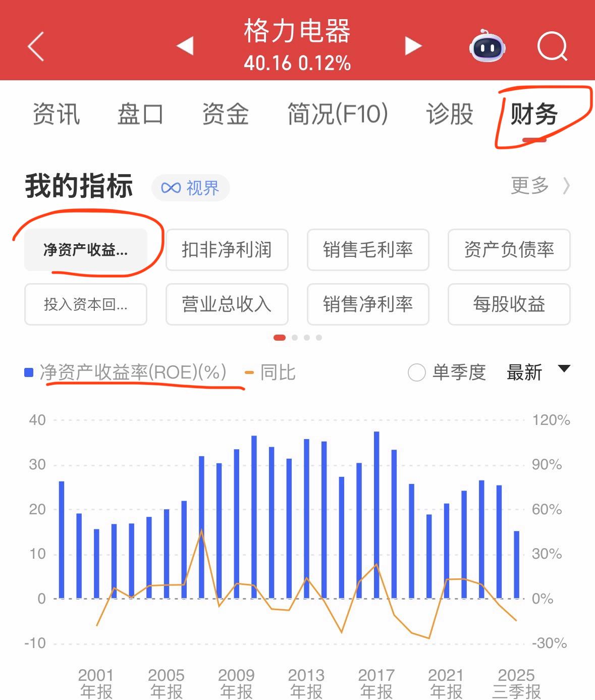Toggle the 净资产收益率(ROE)(%) series legend
This screenshot has width=595, height=700.
pos(125,372)
